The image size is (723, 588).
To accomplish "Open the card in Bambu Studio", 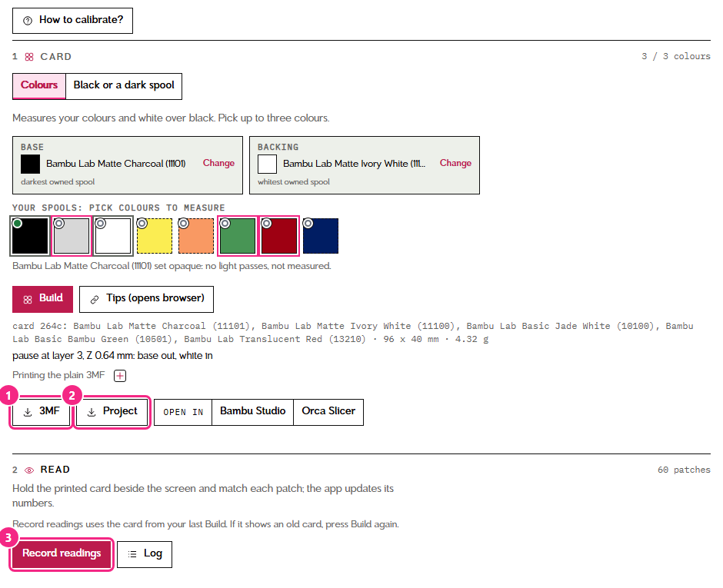I will 253,412.
